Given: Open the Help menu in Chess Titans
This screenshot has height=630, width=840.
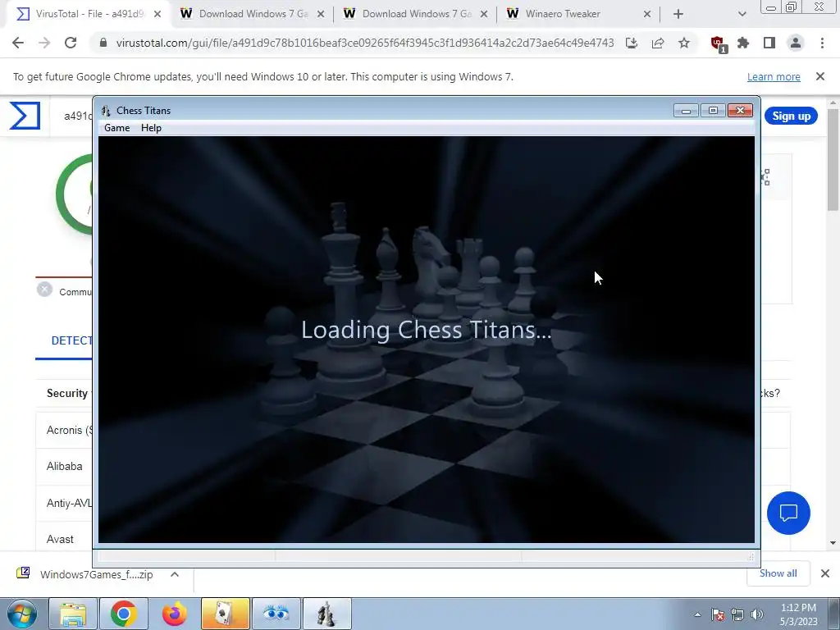Looking at the screenshot, I should 151,127.
